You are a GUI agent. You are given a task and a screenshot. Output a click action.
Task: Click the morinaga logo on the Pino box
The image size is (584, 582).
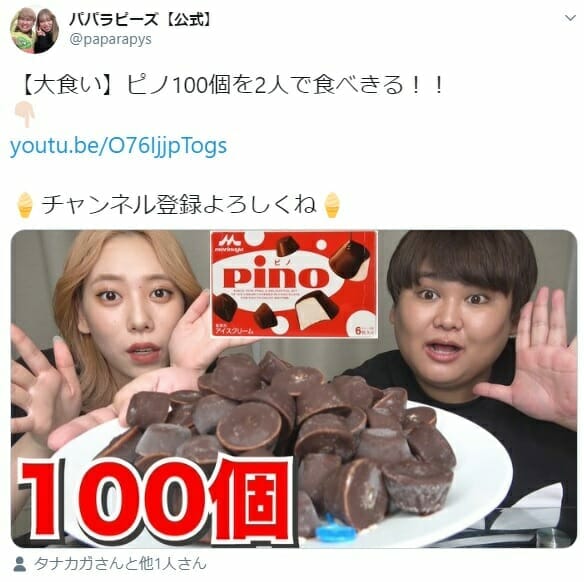pyautogui.click(x=229, y=242)
